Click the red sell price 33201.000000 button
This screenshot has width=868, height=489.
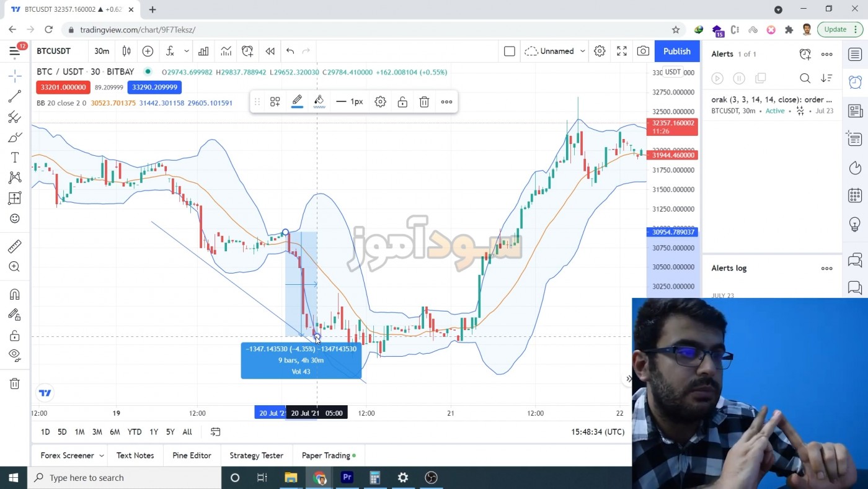(63, 87)
